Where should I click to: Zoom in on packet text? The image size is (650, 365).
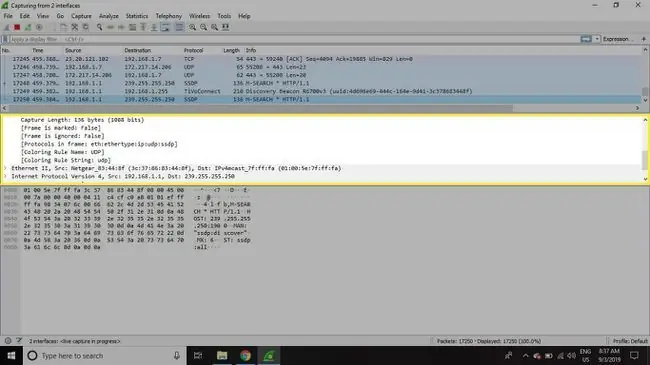point(192,27)
